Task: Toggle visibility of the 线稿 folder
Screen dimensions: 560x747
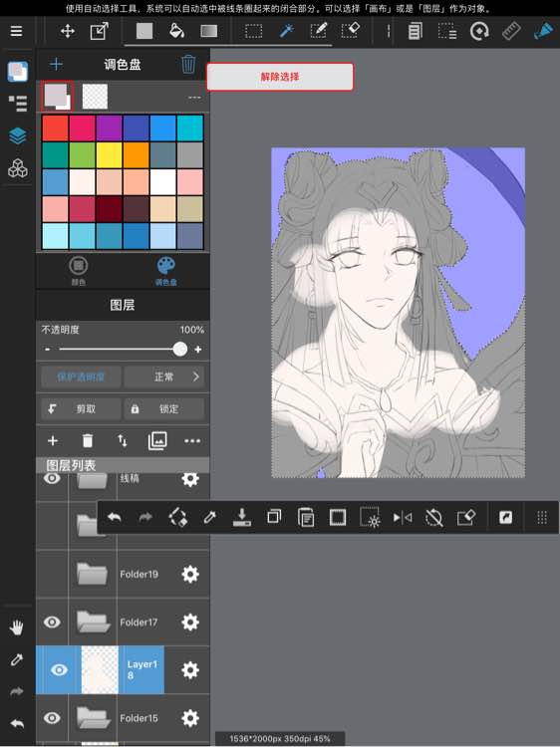Action: pyautogui.click(x=52, y=478)
